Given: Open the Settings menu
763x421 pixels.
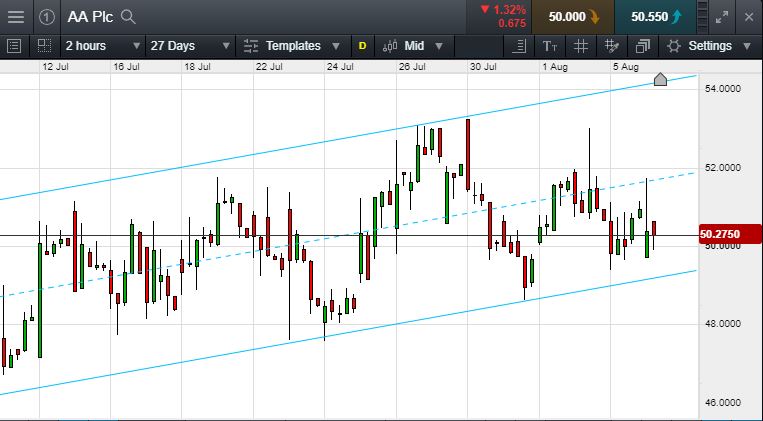Looking at the screenshot, I should pyautogui.click(x=708, y=46).
